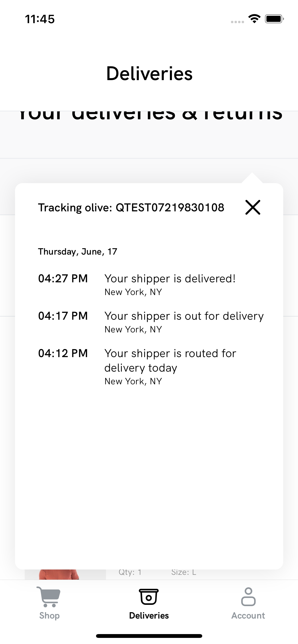This screenshot has width=298, height=644.
Task: Select the "routed for delivery today" entry
Action: [170, 360]
